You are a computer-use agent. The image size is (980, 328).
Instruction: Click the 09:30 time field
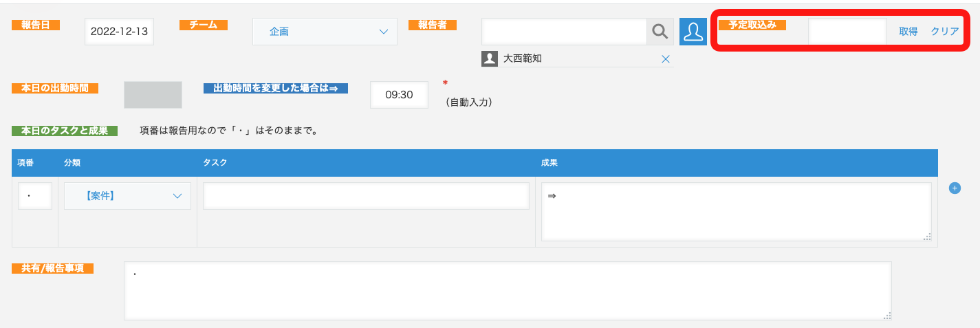coord(399,95)
